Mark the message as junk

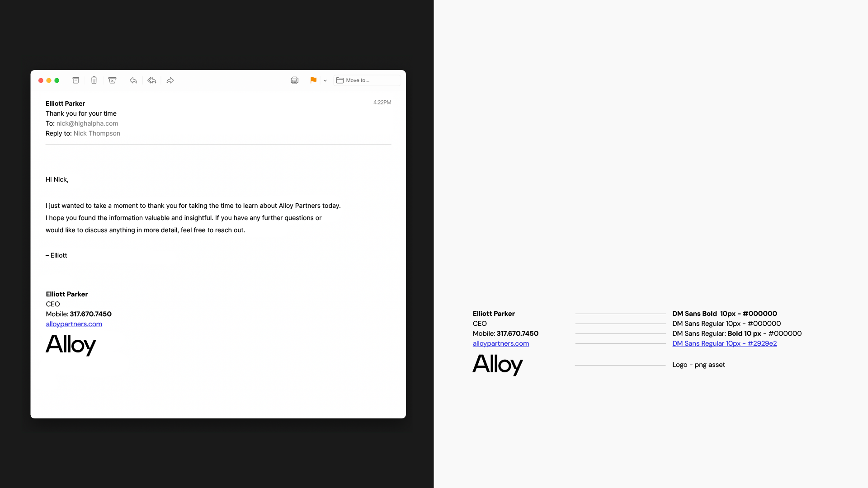coord(112,80)
